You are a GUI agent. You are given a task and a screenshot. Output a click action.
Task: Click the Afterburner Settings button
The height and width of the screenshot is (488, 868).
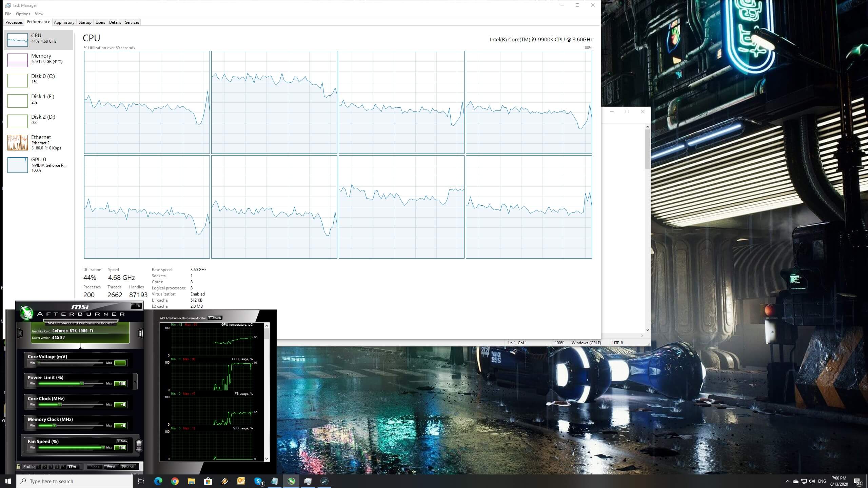click(x=128, y=467)
